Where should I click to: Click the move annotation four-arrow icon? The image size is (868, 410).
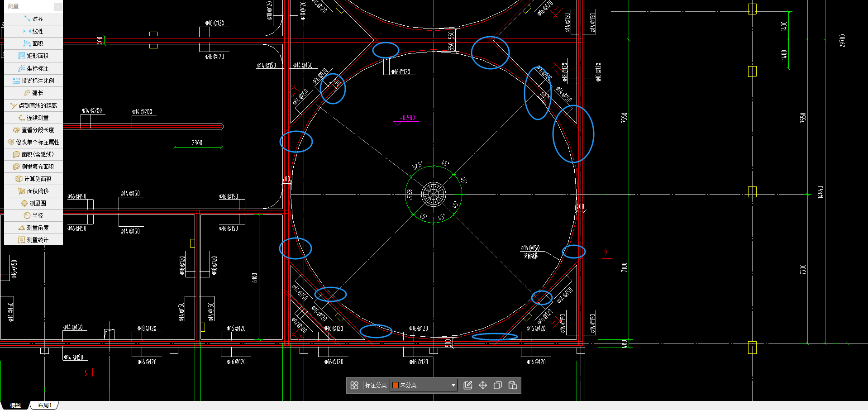[x=483, y=385]
